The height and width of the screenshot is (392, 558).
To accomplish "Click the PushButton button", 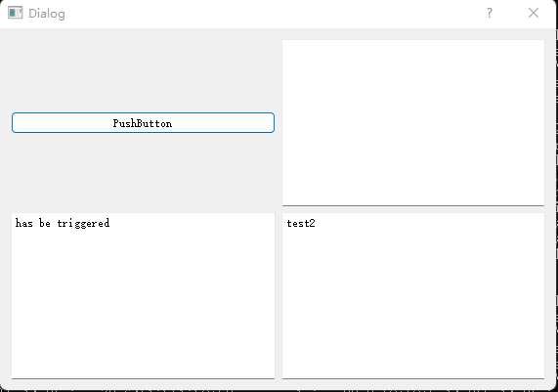I will [143, 123].
